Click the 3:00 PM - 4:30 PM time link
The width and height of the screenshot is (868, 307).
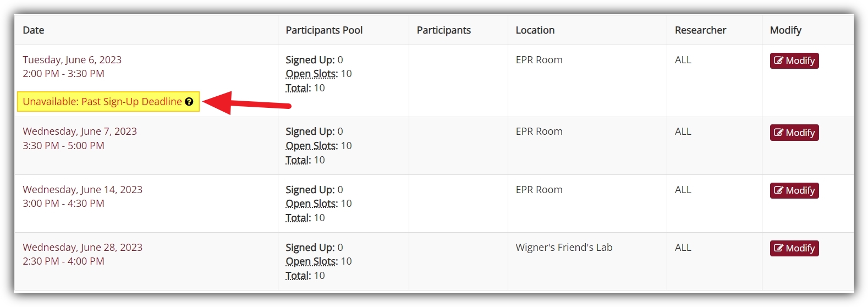point(63,204)
